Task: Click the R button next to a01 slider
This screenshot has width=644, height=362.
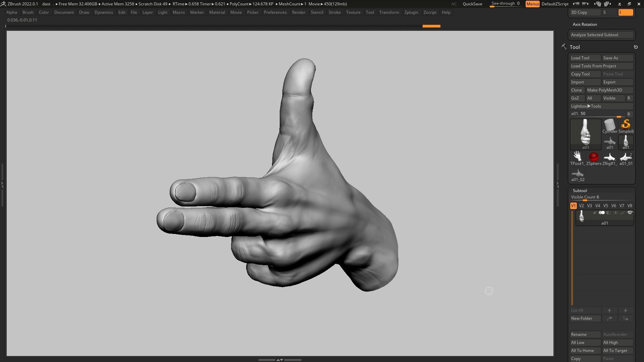Action: coord(629,114)
